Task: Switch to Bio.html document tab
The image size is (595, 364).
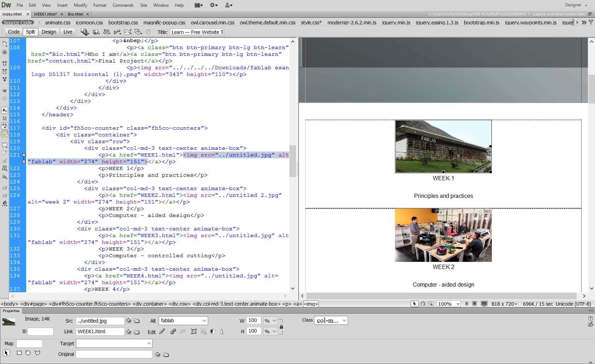Action: [x=75, y=14]
